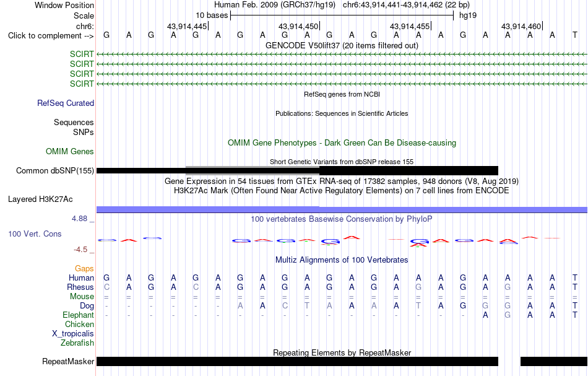Screen dimensions: 588x376
Task: Open the "Short Genetic Variants from dbSNP release 155" title
Action: [x=342, y=162]
